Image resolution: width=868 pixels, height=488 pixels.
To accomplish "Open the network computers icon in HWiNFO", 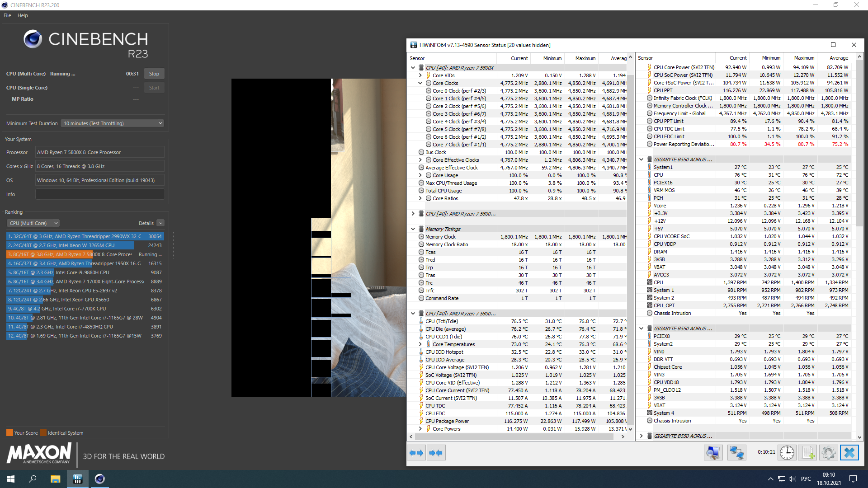I will click(736, 453).
